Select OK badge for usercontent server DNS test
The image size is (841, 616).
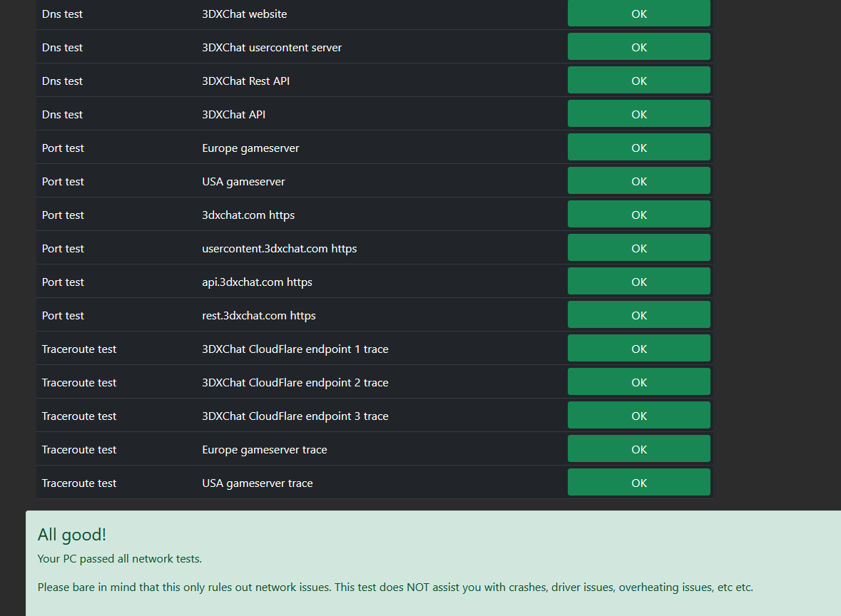click(639, 46)
